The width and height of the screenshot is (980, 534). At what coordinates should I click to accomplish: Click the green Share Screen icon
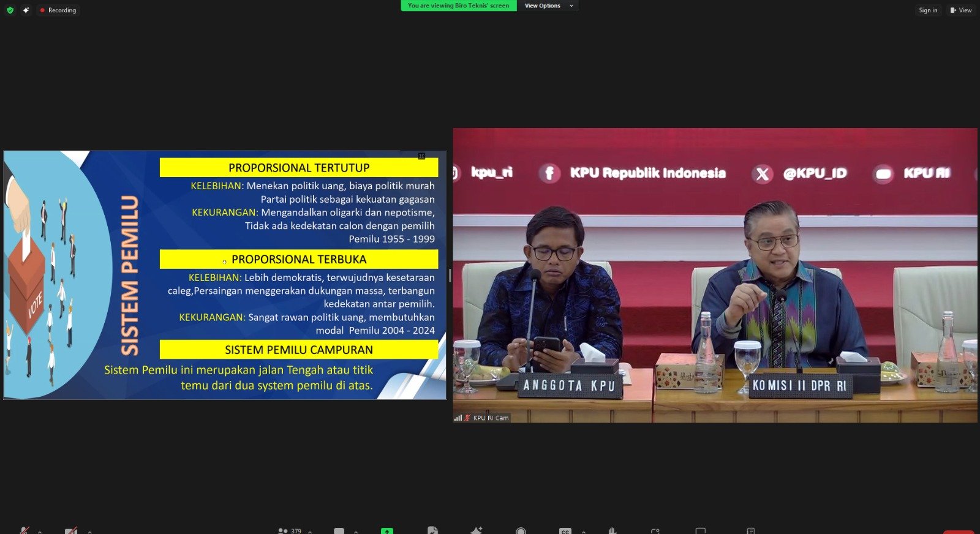point(387,530)
